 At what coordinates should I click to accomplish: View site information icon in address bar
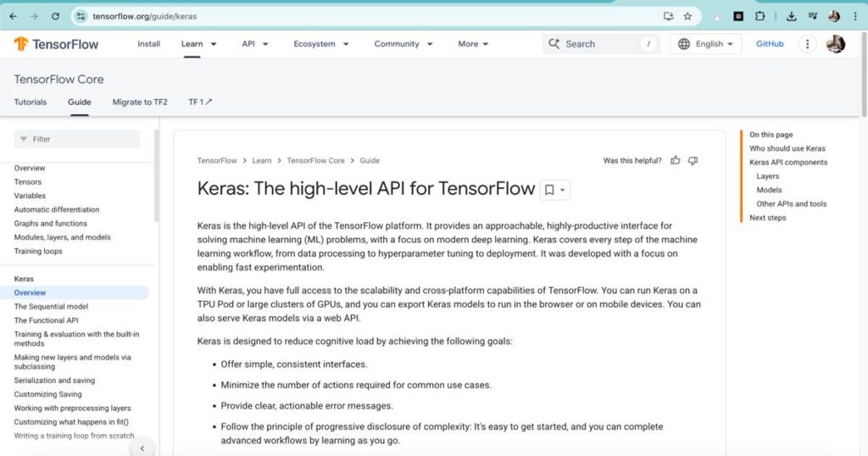81,16
